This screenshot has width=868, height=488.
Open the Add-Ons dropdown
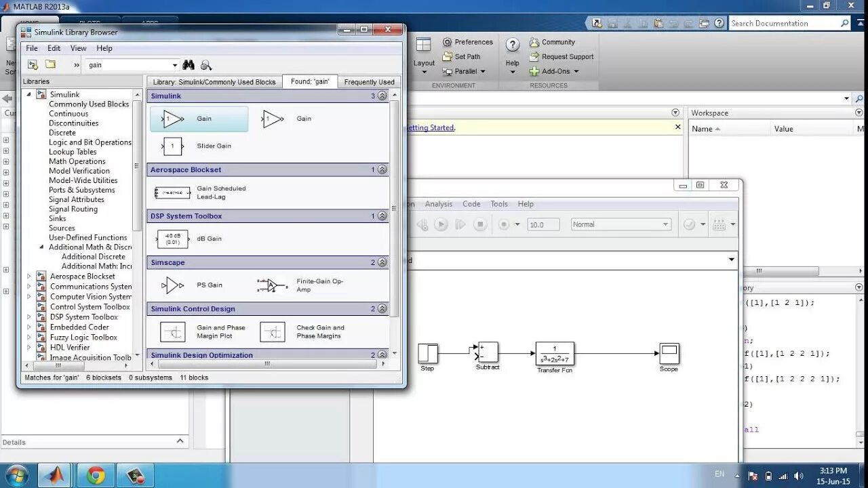[576, 71]
